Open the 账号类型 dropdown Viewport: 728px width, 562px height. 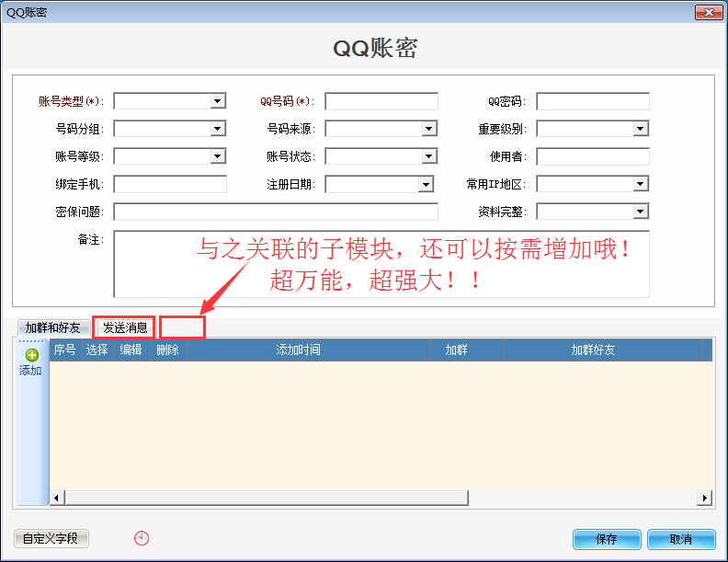(217, 101)
